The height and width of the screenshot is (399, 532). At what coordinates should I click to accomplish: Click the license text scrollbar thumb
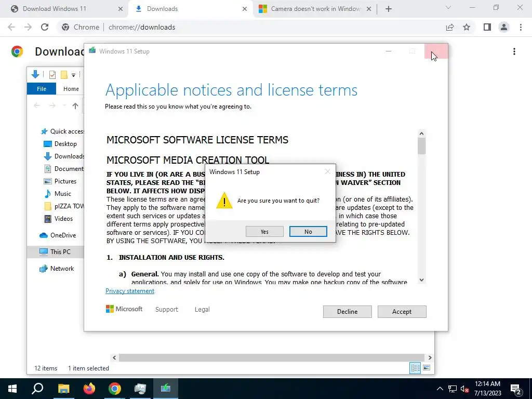tap(421, 146)
